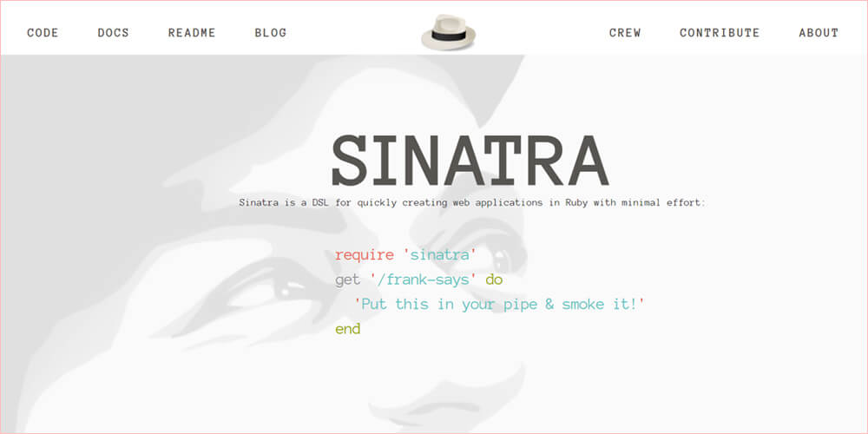Click the require 'sinatra' code line
The image size is (868, 434).
tap(405, 255)
